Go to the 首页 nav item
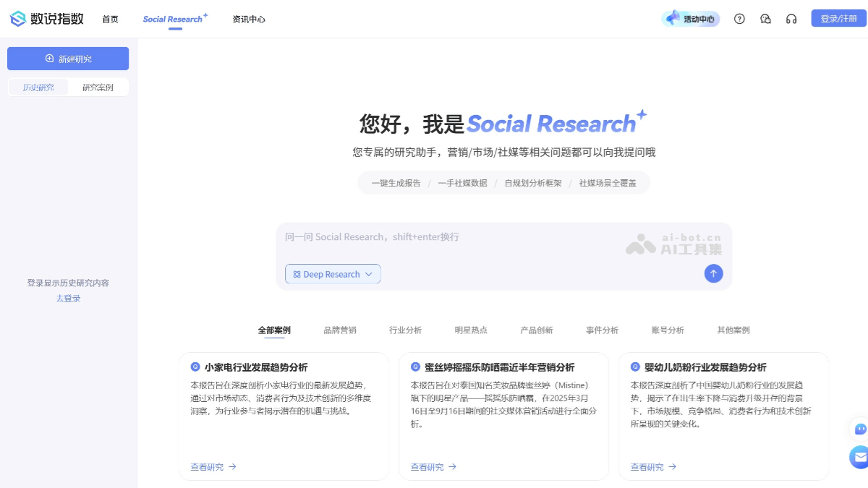 [x=110, y=20]
